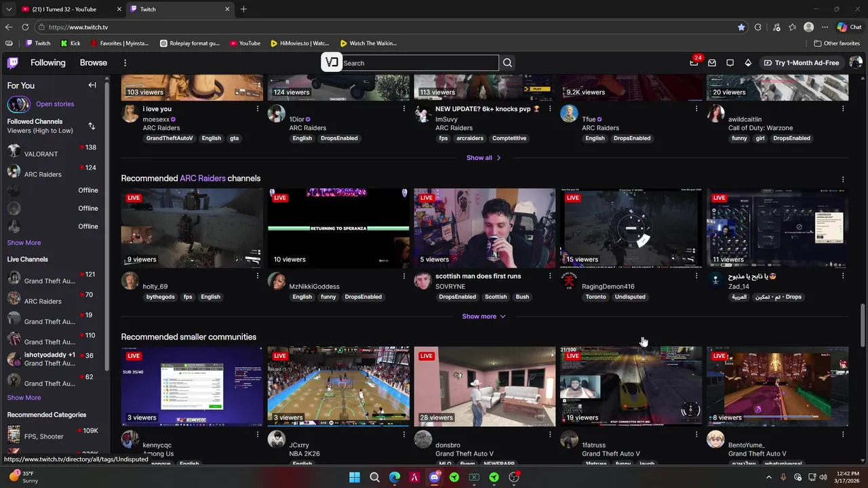Open Other favorites folder dropdown
This screenshot has height=488, width=868.
837,43
